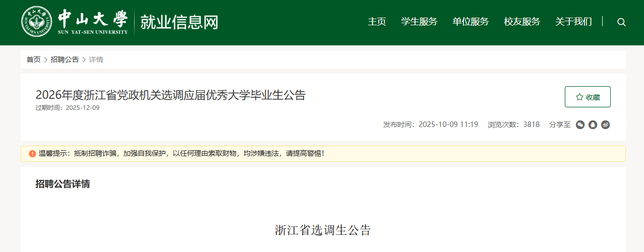The height and width of the screenshot is (252, 644).
Task: Open the 关于我们 menu item
Action: (x=573, y=22)
